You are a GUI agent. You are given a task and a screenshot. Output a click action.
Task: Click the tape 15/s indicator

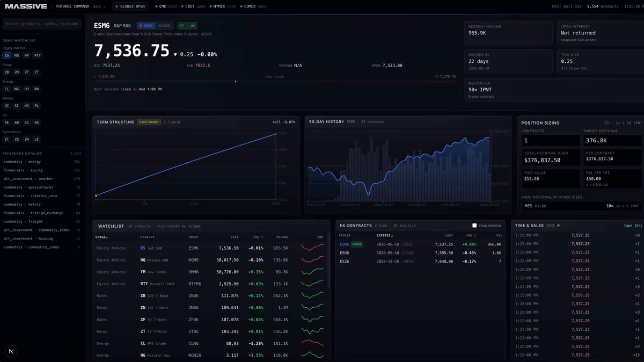click(632, 226)
